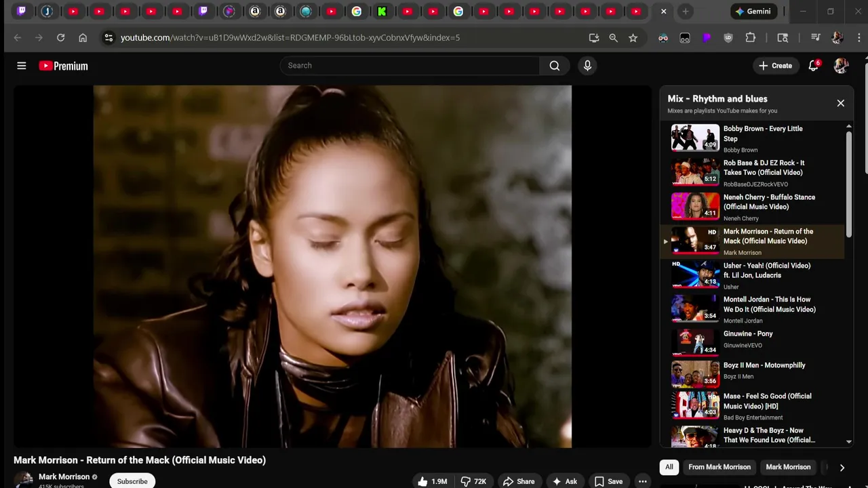Play Heavy D & The Boyz song
This screenshot has width=868, height=488.
pyautogui.click(x=753, y=436)
